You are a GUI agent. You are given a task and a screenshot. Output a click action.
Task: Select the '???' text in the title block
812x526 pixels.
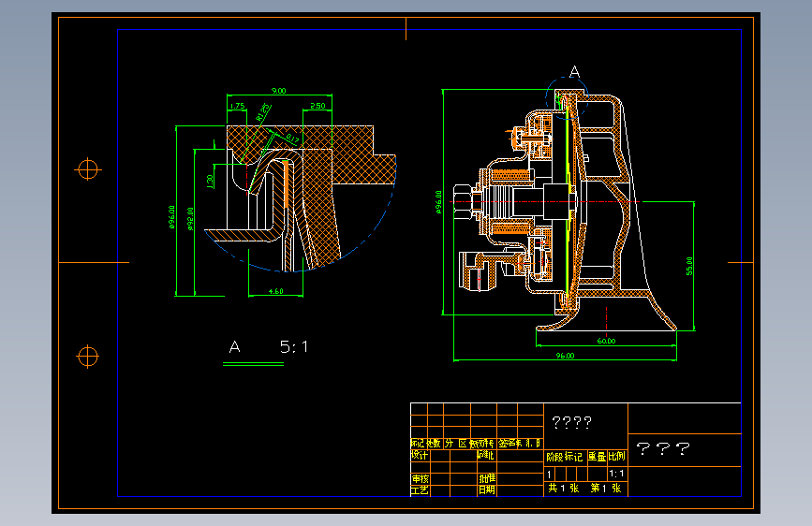[663, 448]
